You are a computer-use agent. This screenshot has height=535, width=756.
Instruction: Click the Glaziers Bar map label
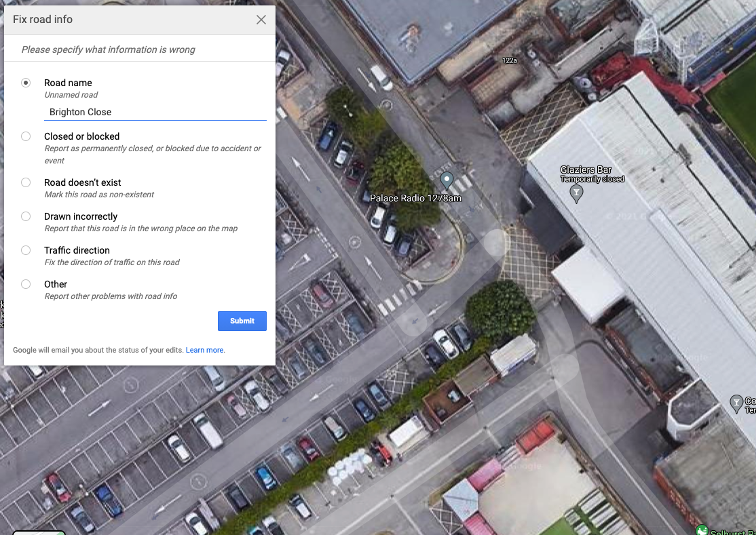[586, 170]
